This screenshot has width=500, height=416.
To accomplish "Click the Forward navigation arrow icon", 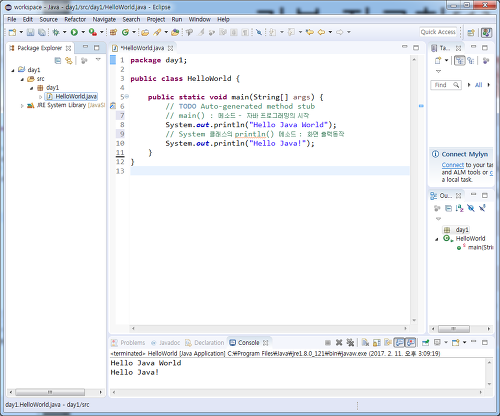I will (340, 32).
